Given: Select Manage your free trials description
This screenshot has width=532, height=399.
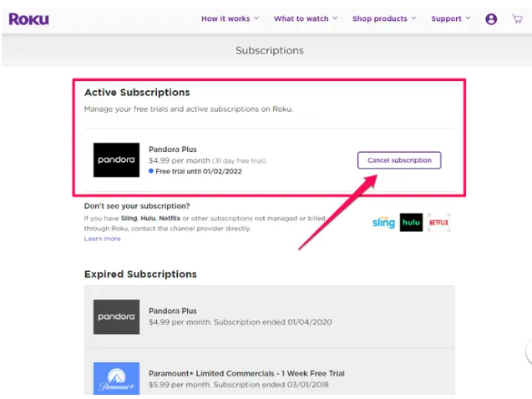Looking at the screenshot, I should (x=189, y=109).
